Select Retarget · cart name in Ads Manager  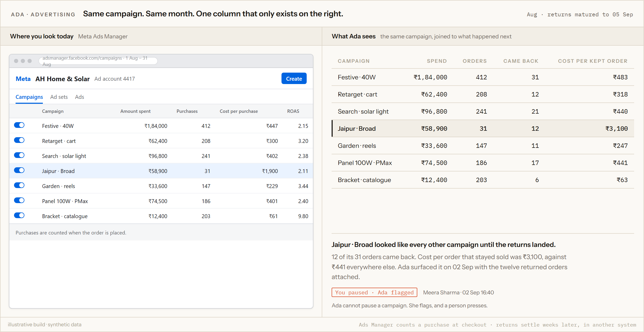point(59,141)
